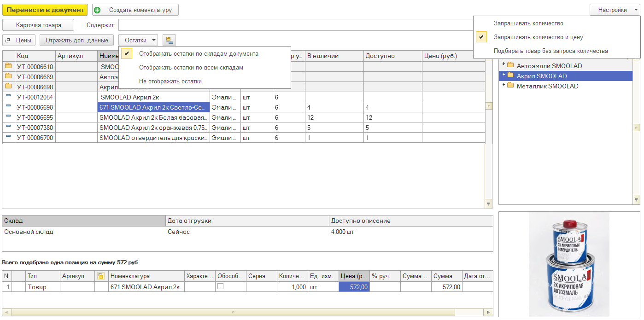The image size is (644, 320).
Task: Click Отражать доп. данные button
Action: [x=77, y=41]
